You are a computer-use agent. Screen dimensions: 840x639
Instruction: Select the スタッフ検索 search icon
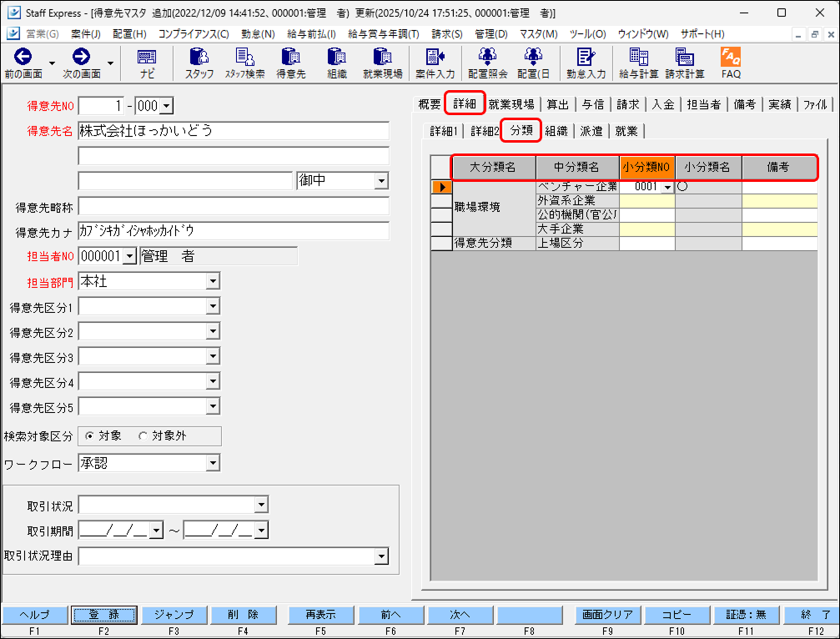[244, 62]
